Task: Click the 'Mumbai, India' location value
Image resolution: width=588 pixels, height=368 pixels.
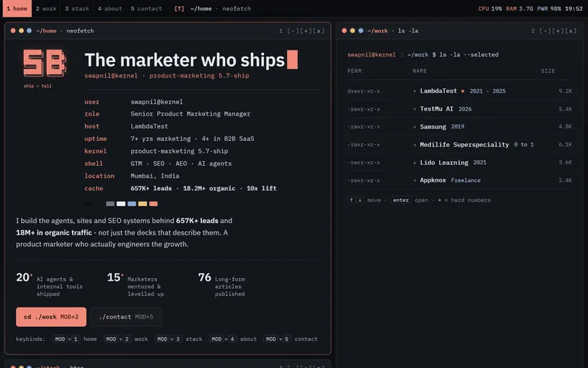Action: pyautogui.click(x=155, y=176)
